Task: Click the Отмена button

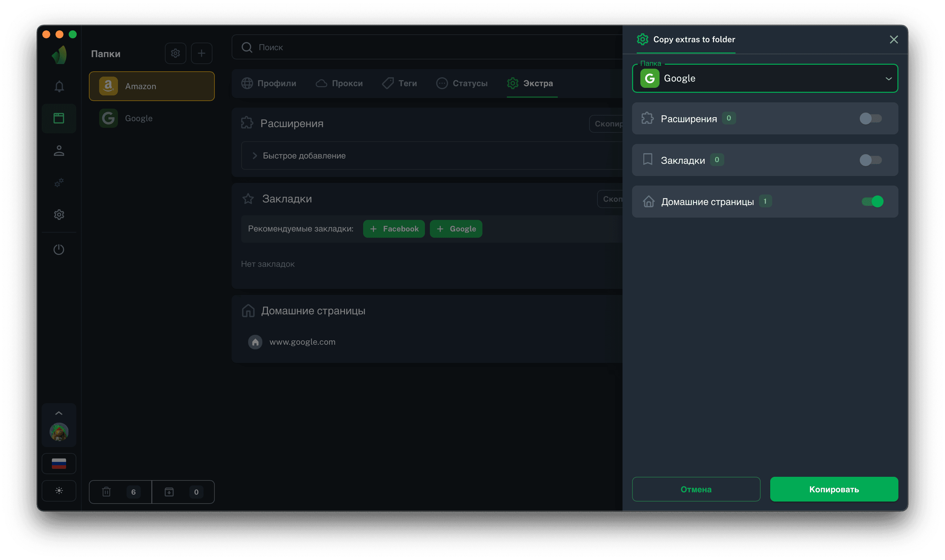Action: (x=696, y=489)
